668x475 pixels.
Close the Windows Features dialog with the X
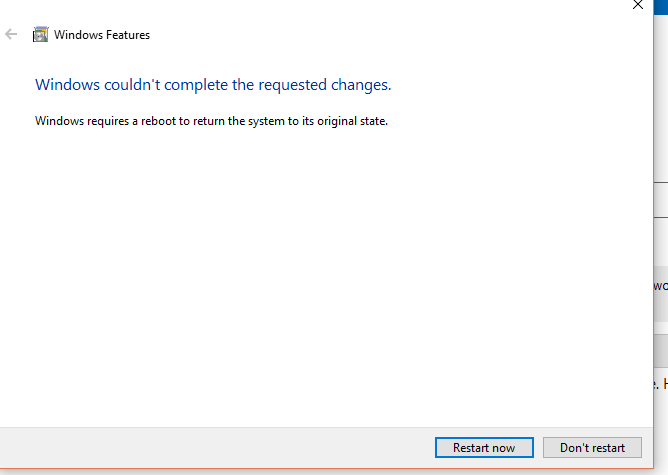coord(638,5)
